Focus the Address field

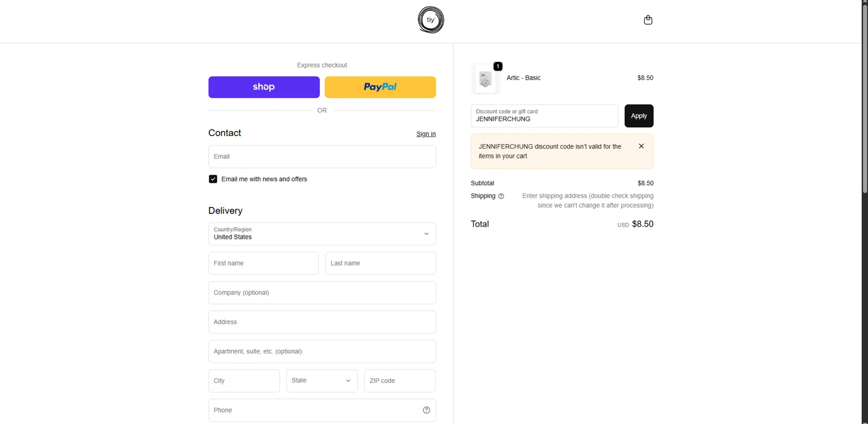[322, 322]
